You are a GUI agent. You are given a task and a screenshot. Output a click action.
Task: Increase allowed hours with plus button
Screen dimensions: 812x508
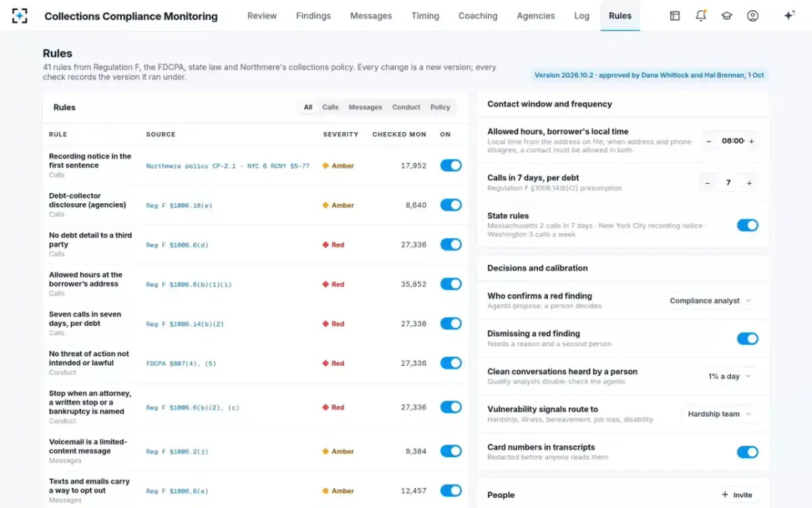click(751, 141)
